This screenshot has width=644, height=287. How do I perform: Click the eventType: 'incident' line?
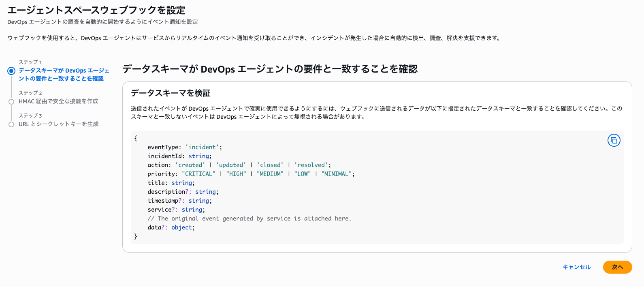click(185, 147)
